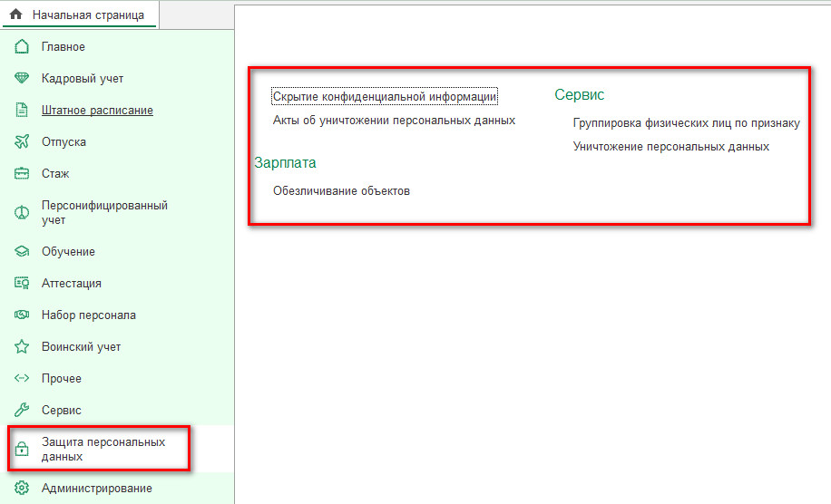Click Обезличивание объектов link
The height and width of the screenshot is (504, 831).
pyautogui.click(x=341, y=191)
